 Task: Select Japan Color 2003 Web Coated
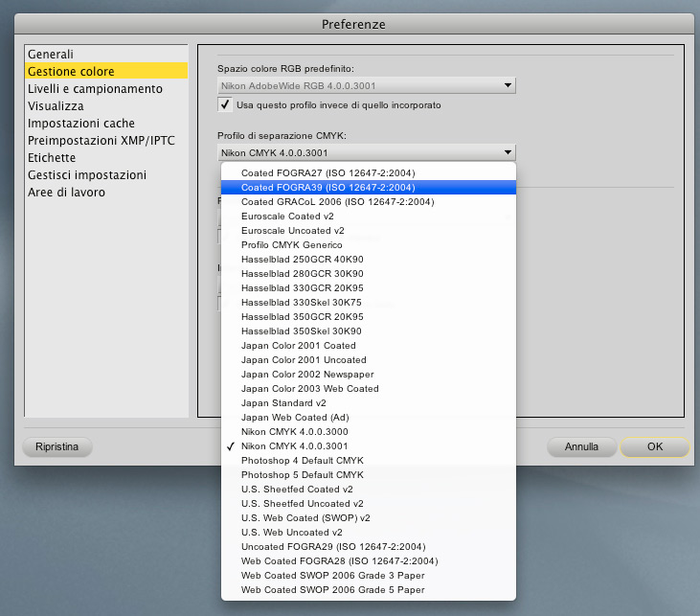click(369, 388)
